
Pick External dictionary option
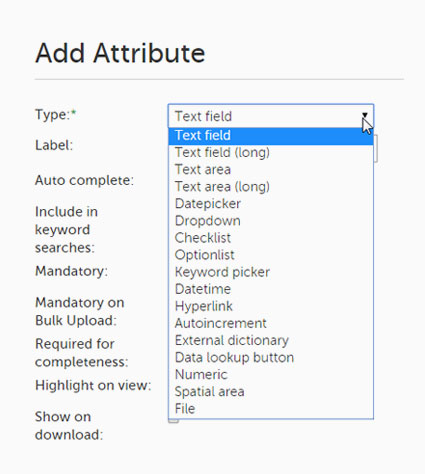click(x=271, y=340)
